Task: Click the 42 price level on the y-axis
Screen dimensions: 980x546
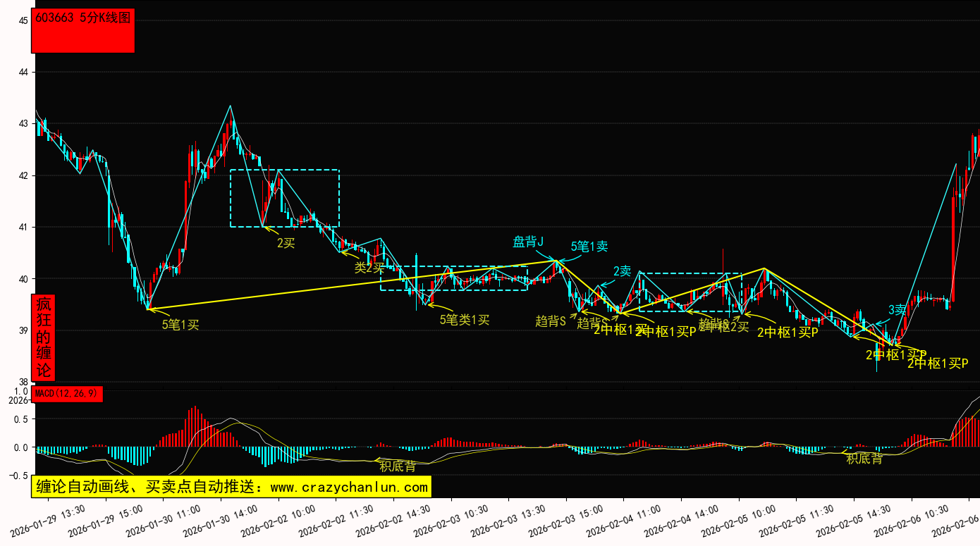Action: (x=23, y=175)
